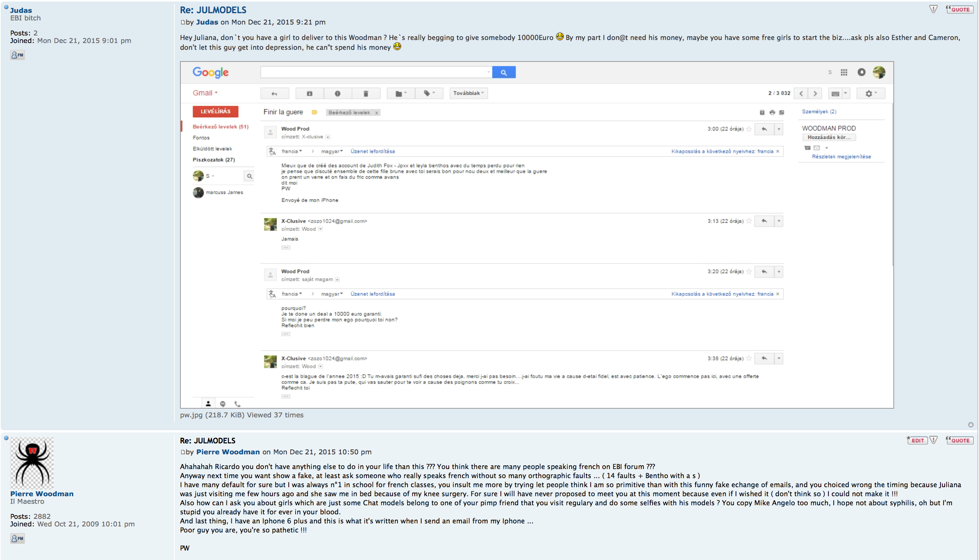Select the Beérkező levelek (51) inbox item
Image resolution: width=979 pixels, height=560 pixels.
click(x=220, y=126)
